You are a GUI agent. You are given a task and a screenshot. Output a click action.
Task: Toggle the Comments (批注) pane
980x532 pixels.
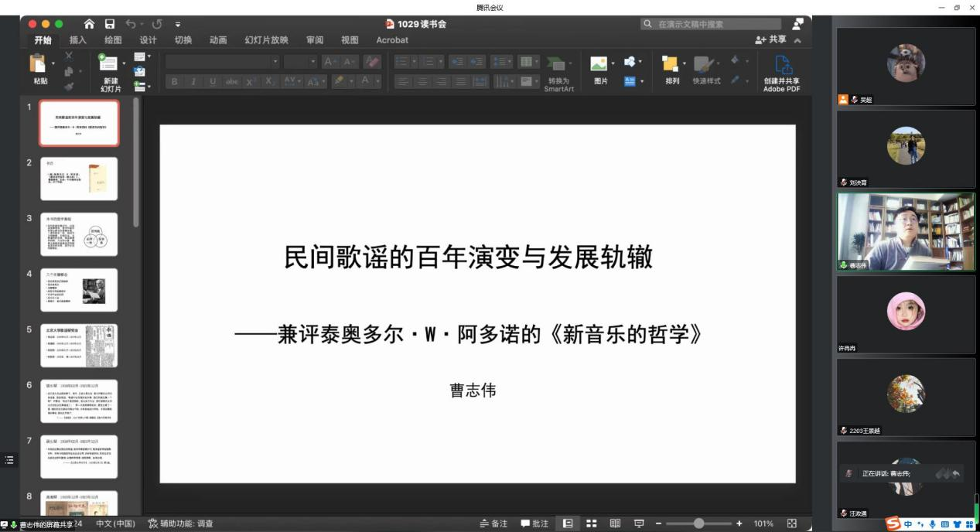[534, 523]
